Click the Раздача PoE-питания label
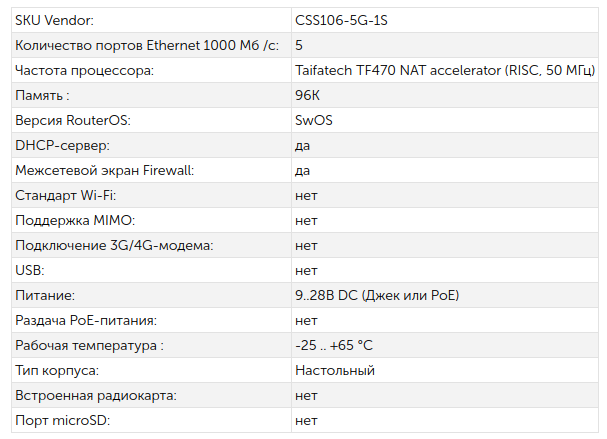Image resolution: width=607 pixels, height=439 pixels. [x=86, y=321]
